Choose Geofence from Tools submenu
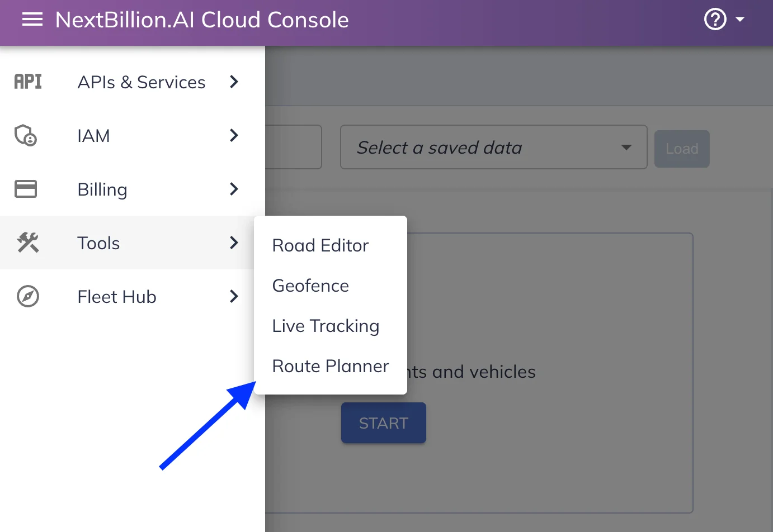The height and width of the screenshot is (532, 773). click(x=331, y=286)
